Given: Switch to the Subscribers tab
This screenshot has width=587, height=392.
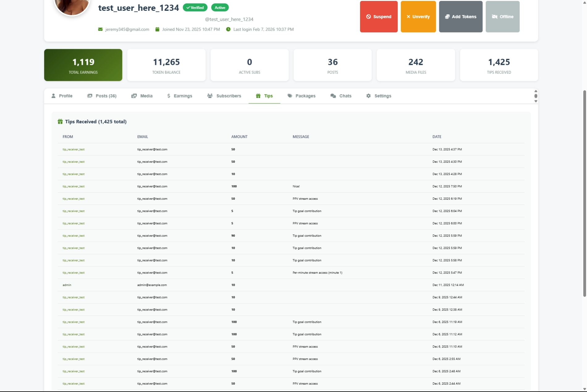Looking at the screenshot, I should click(224, 96).
